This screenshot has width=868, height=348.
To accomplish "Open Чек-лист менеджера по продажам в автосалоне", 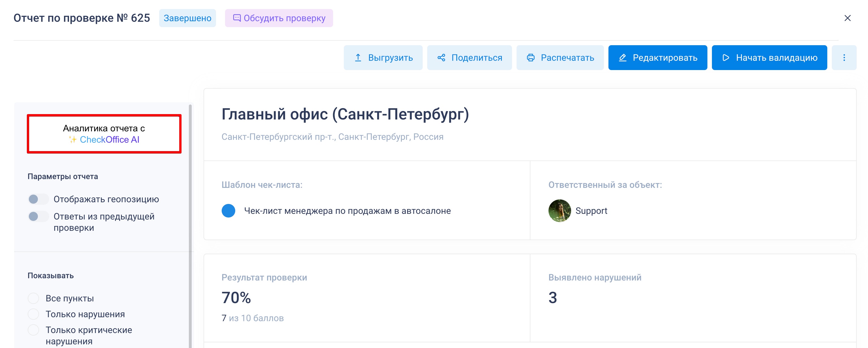I will [347, 211].
